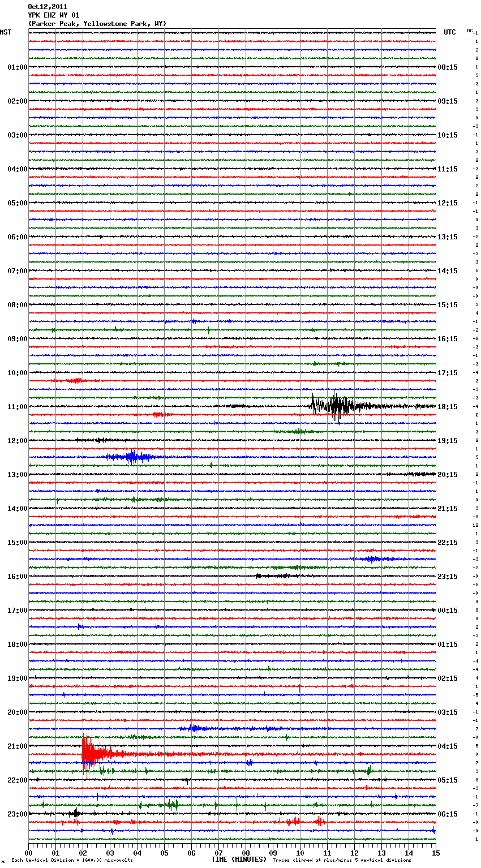The image size is (481, 868).
Task: Click the 21:15 UTC row label
Action: (x=448, y=509)
